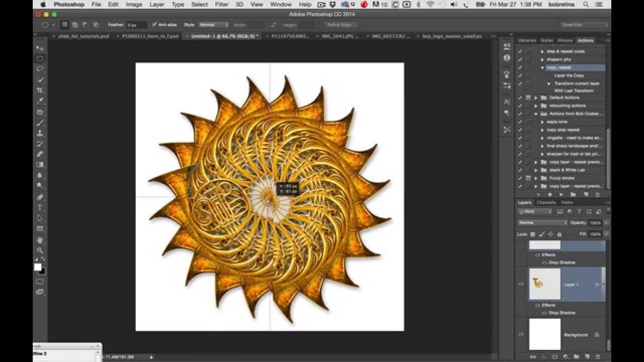644x362 pixels.
Task: Click the Create new group folder icon in the Layers panel
Action: click(x=576, y=356)
